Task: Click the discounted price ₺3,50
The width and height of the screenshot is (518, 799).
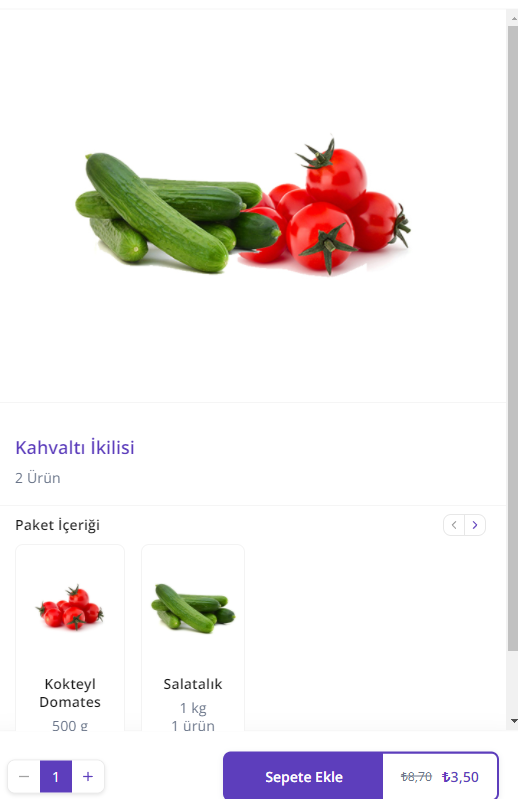Action: coord(460,777)
